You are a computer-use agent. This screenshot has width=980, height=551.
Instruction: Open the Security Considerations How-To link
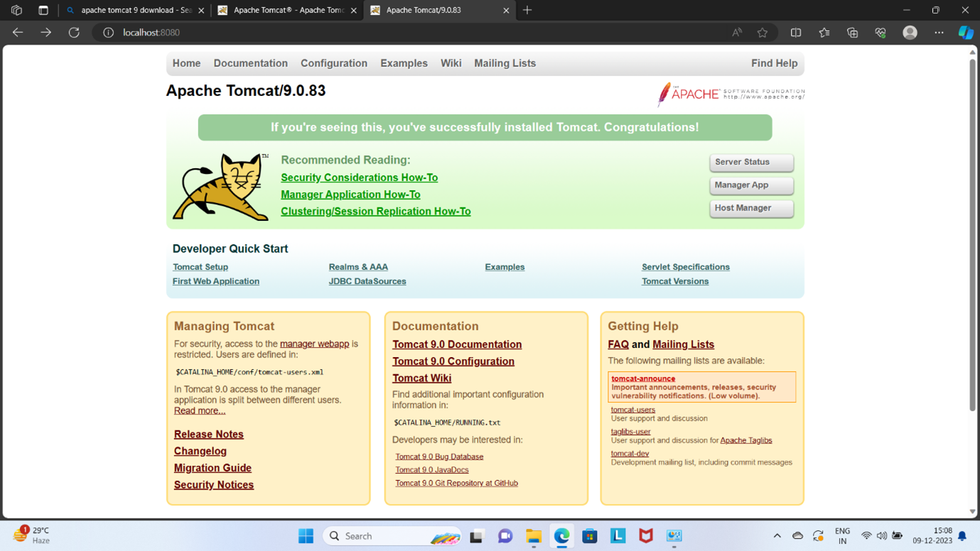pyautogui.click(x=359, y=178)
